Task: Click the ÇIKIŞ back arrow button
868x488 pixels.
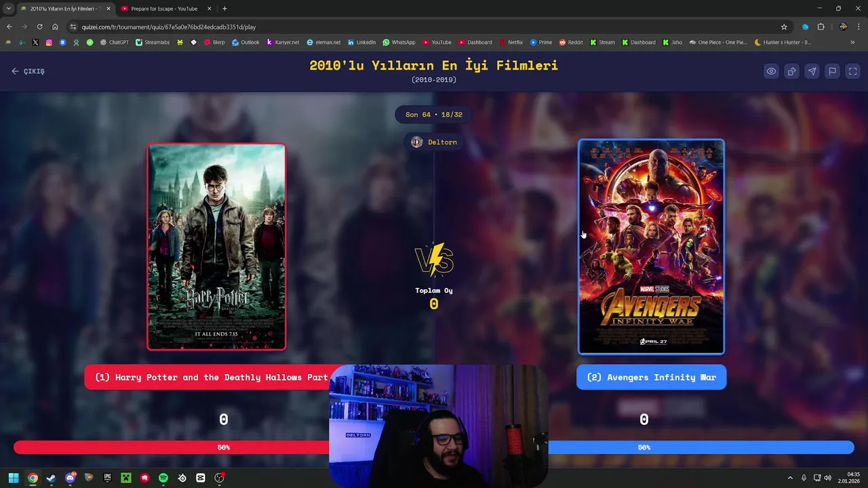Action: [28, 71]
